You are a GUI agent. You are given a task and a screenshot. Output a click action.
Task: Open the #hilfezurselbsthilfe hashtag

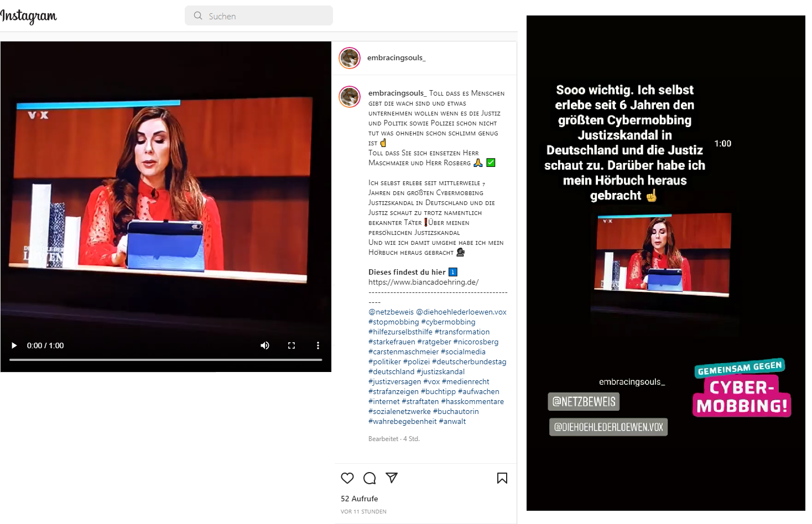(x=400, y=332)
